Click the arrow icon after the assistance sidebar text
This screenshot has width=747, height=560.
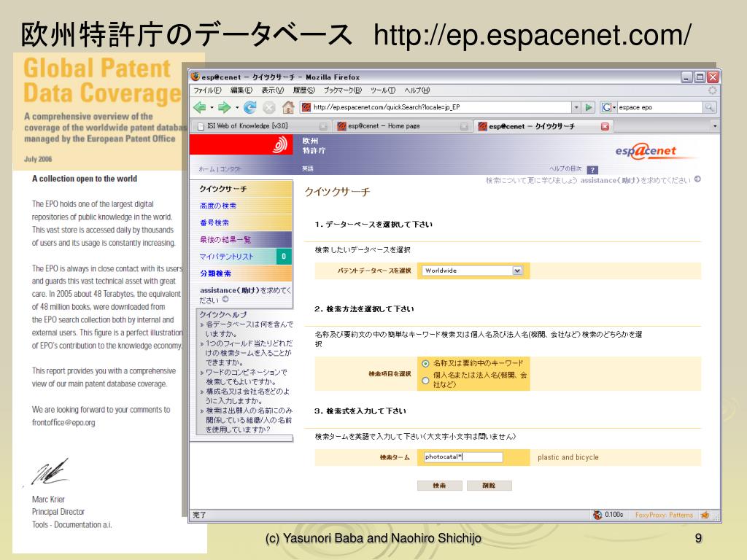[225, 300]
